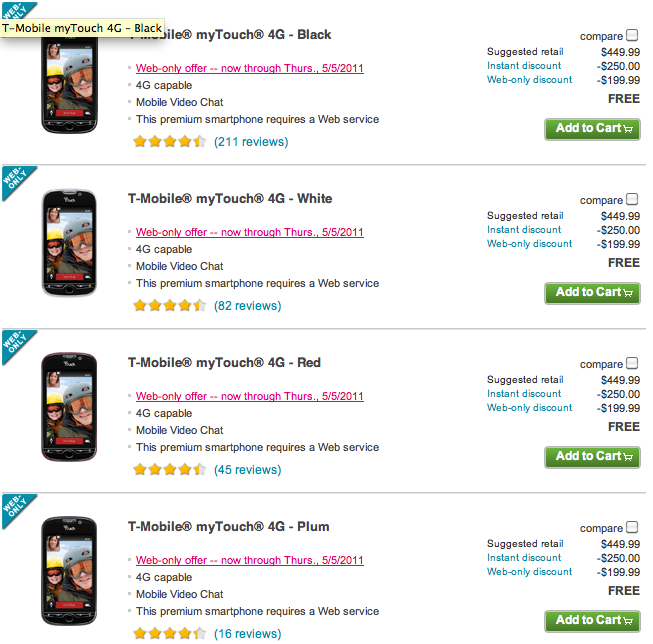Tick compare box for myTouch 4G Plum

(632, 528)
